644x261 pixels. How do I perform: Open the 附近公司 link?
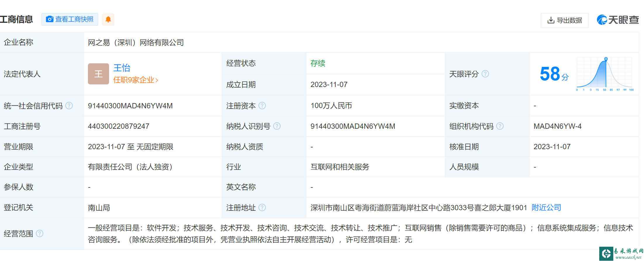(x=546, y=208)
